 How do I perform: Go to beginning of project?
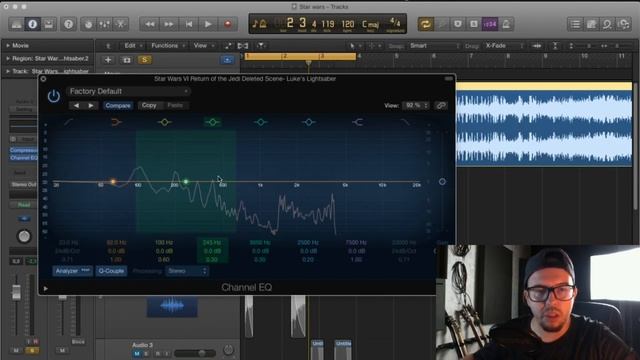pyautogui.click(x=189, y=24)
